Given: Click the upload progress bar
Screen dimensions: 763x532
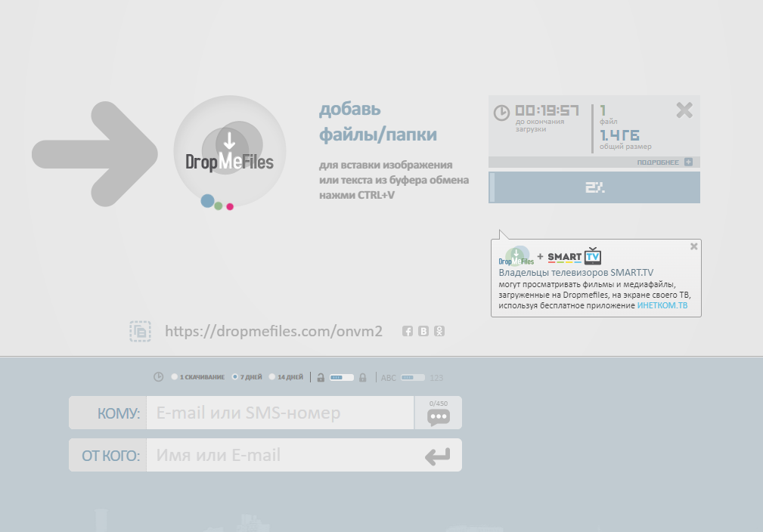Looking at the screenshot, I should (594, 187).
